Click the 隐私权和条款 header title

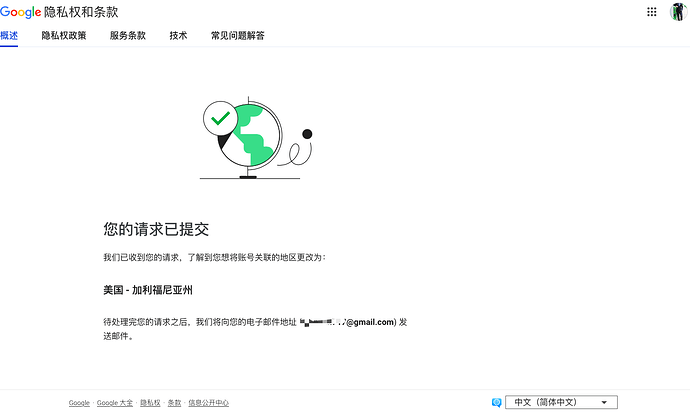click(81, 12)
